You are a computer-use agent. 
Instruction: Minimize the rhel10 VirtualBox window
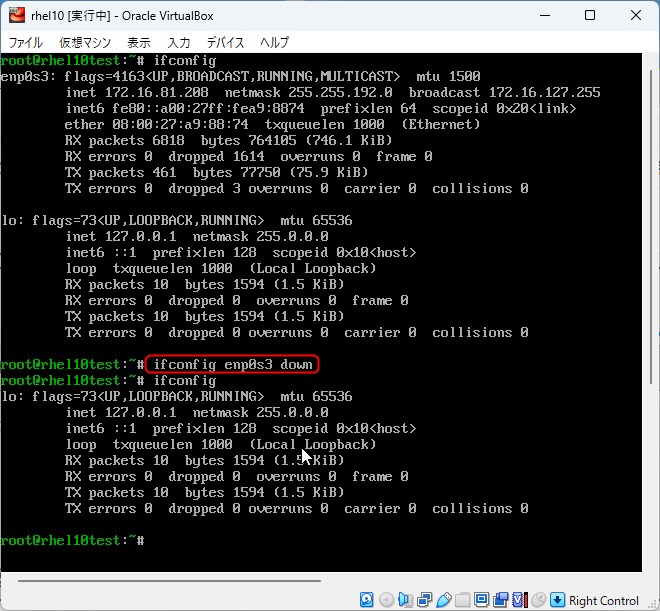(x=545, y=16)
